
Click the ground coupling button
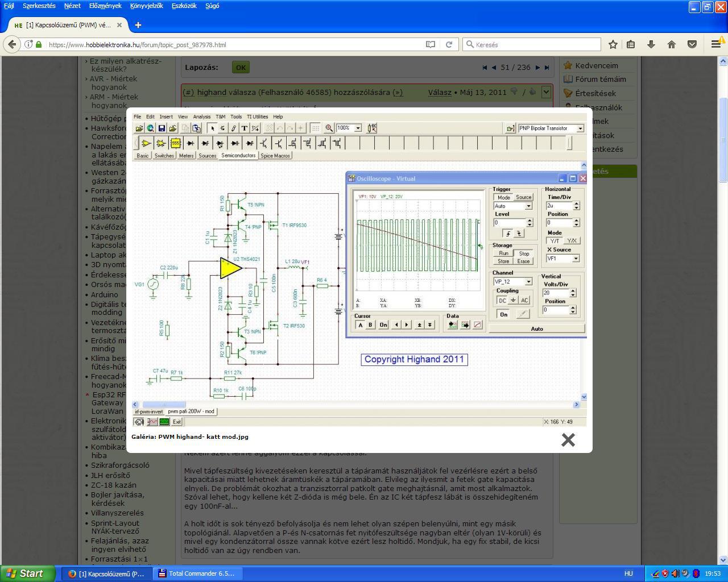[x=513, y=300]
